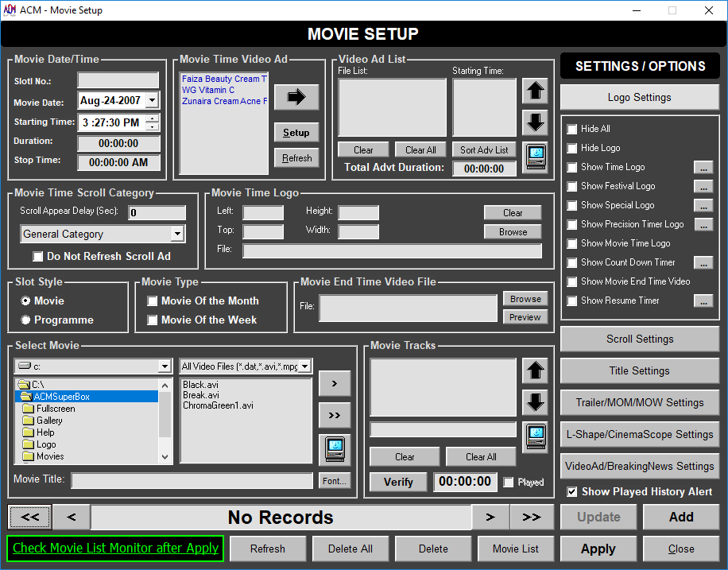Viewport: 728px width, 570px height.
Task: Transfer all files with the double-arrow button
Action: (x=335, y=414)
